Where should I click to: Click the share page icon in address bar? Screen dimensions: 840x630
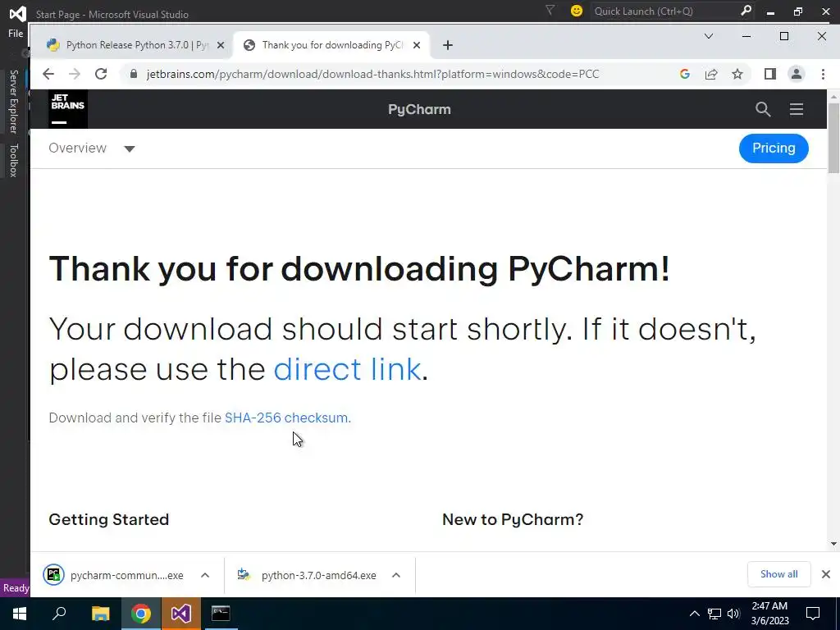click(x=711, y=74)
